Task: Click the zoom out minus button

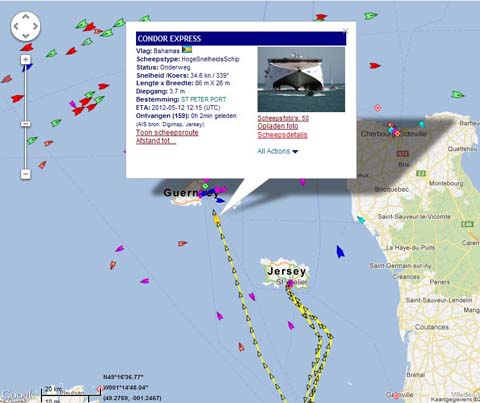Action: coord(25,174)
